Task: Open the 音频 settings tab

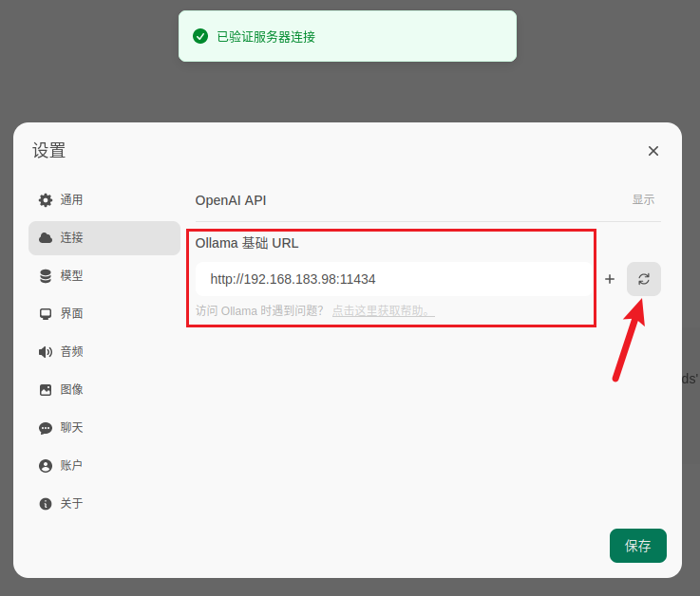Action: point(104,351)
